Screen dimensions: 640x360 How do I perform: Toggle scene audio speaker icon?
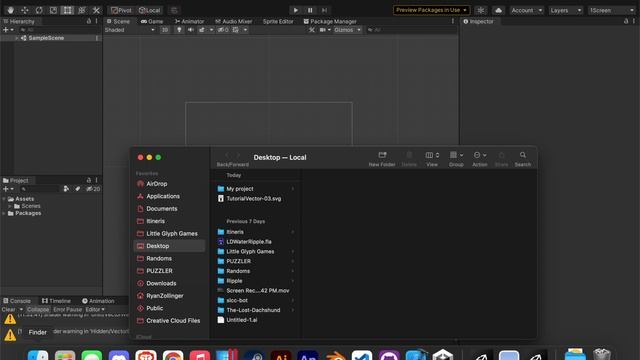(x=191, y=30)
